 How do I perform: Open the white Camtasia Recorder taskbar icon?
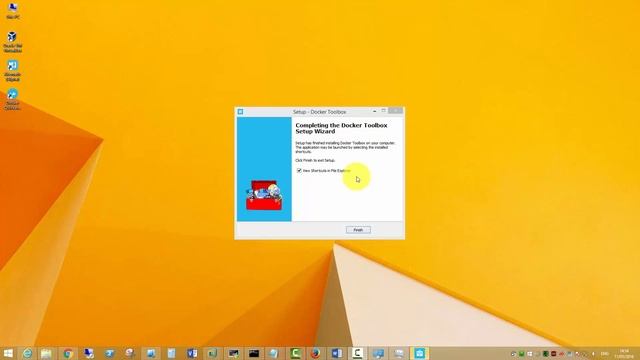(x=357, y=353)
